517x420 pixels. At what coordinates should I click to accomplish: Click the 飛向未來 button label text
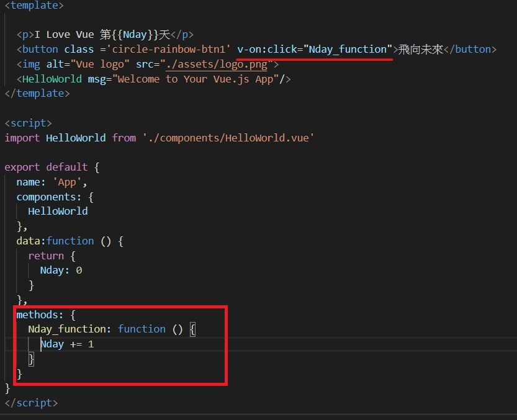[421, 50]
